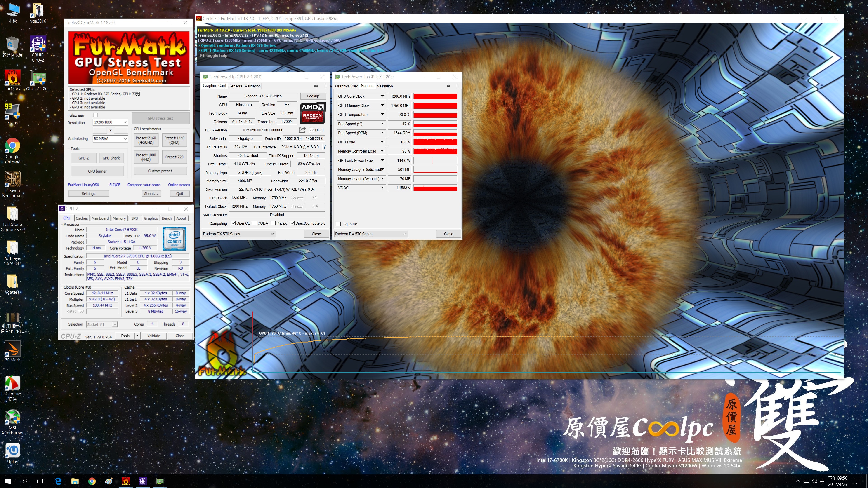Open GPU selector dropdown in Graphics Card window
868x488 pixels.
pos(238,234)
